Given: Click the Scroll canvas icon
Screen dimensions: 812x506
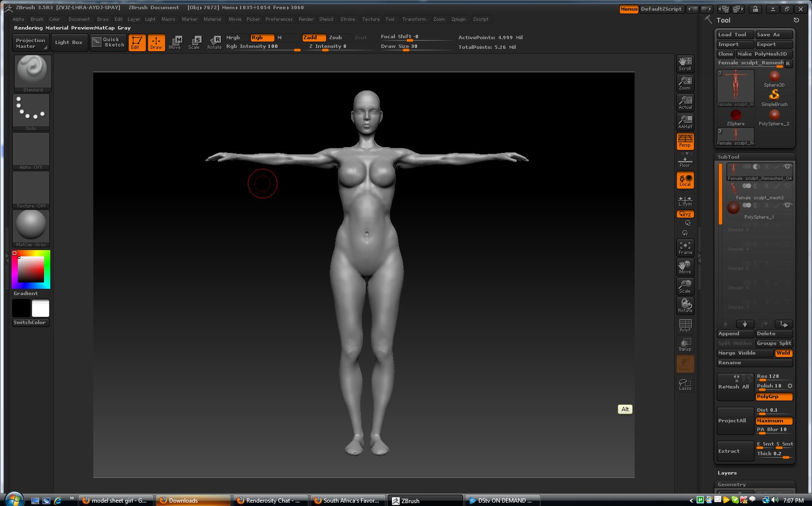Looking at the screenshot, I should 685,63.
